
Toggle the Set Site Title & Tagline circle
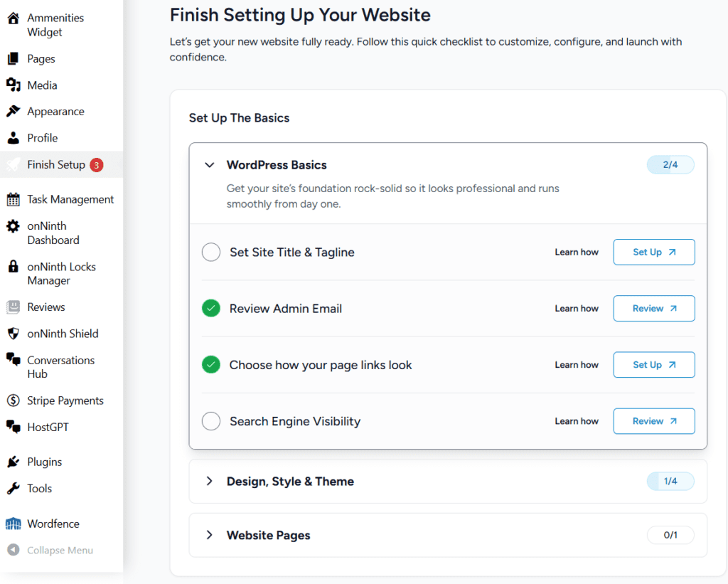(211, 253)
